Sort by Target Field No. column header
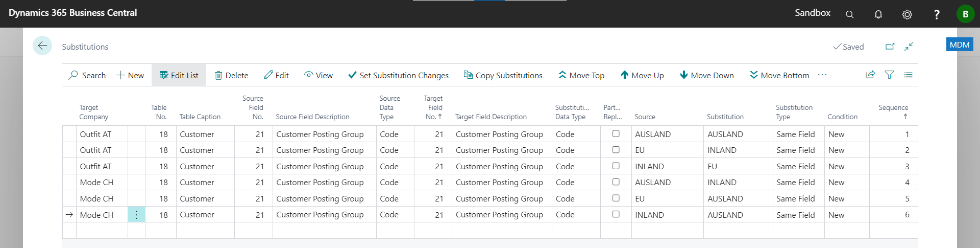Image resolution: width=980 pixels, height=248 pixels. coord(433,107)
